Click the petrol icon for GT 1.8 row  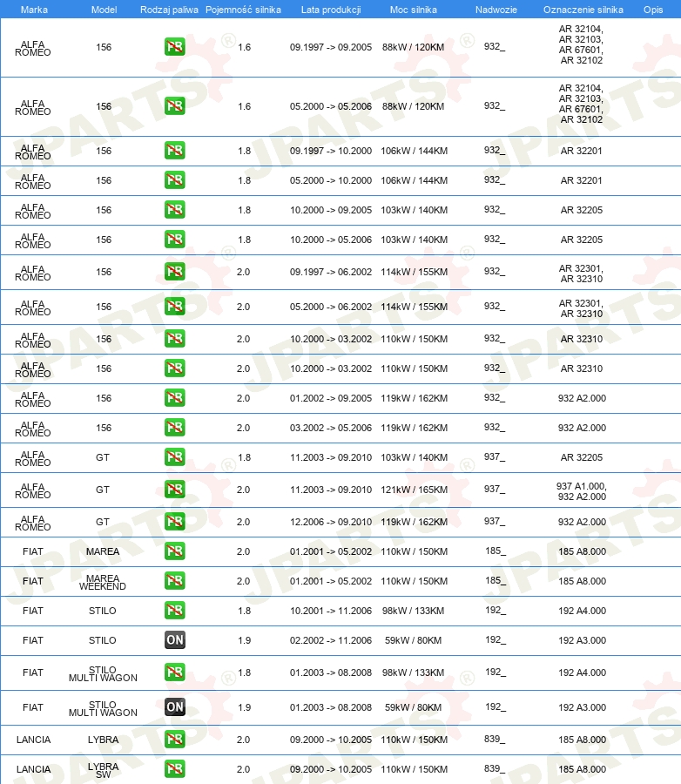pos(174,457)
